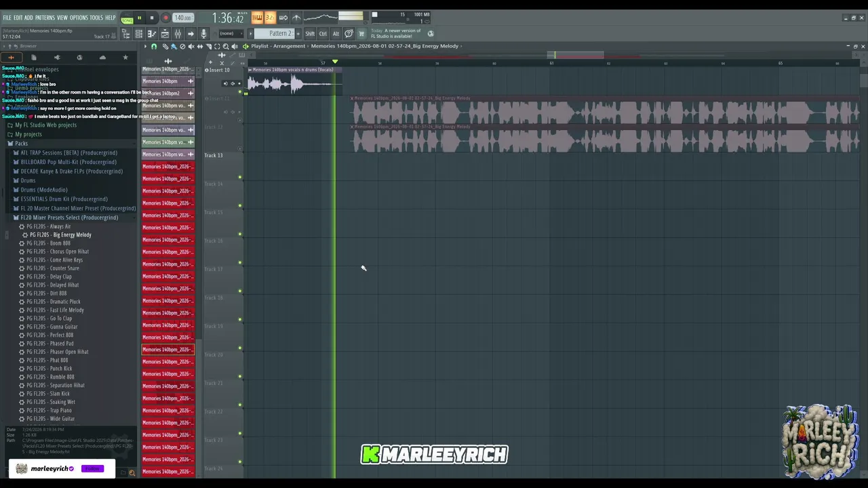Show browser cloud library tab

click(102, 58)
